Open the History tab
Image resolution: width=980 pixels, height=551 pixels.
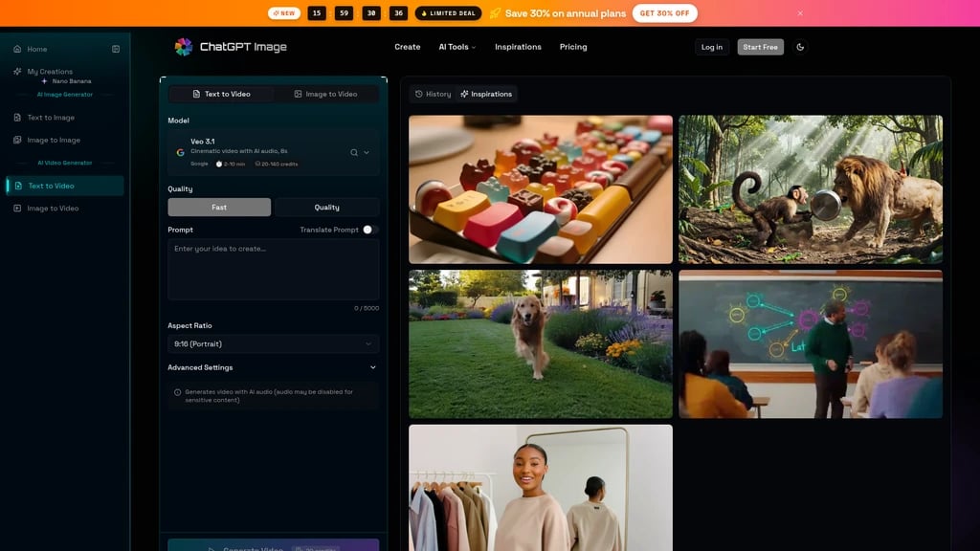click(x=433, y=94)
